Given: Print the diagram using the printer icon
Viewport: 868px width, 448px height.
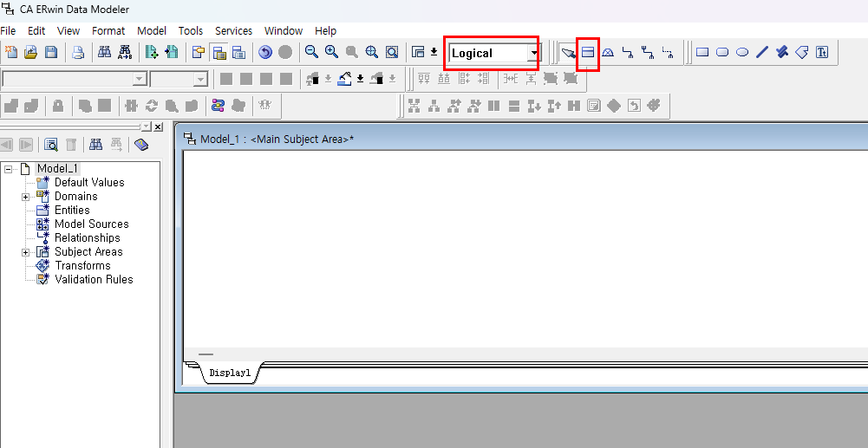Looking at the screenshot, I should [x=78, y=53].
